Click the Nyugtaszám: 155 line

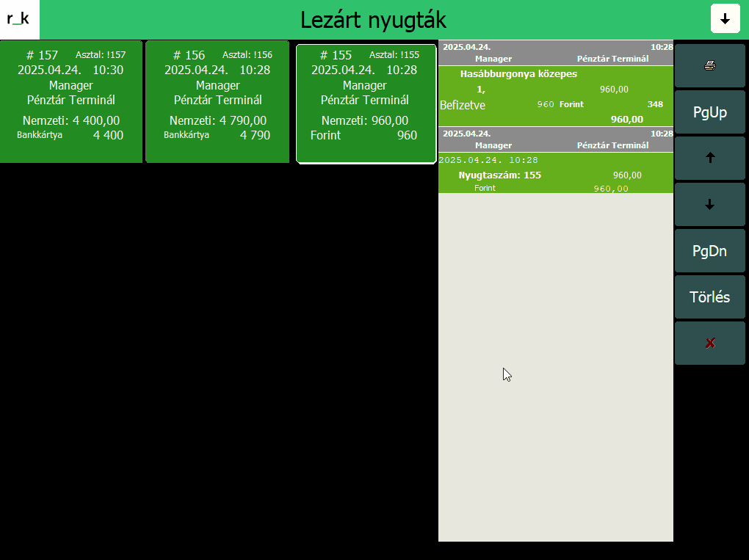coord(499,175)
